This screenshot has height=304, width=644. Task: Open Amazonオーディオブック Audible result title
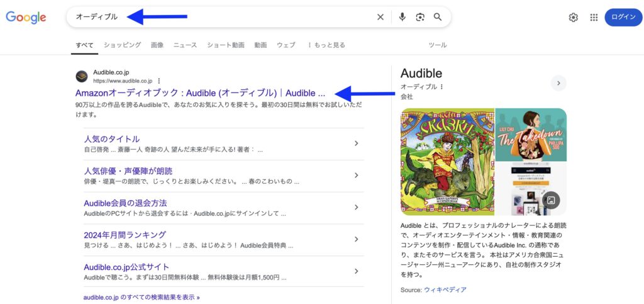coord(200,93)
